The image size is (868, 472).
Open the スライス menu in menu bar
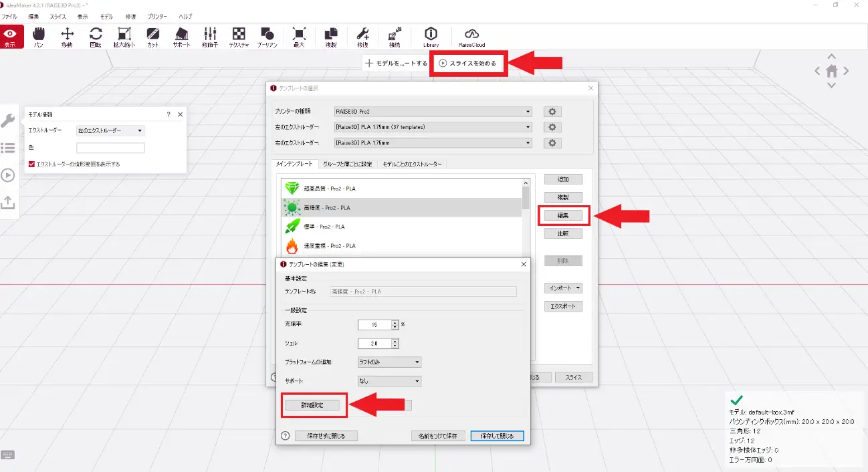click(58, 16)
